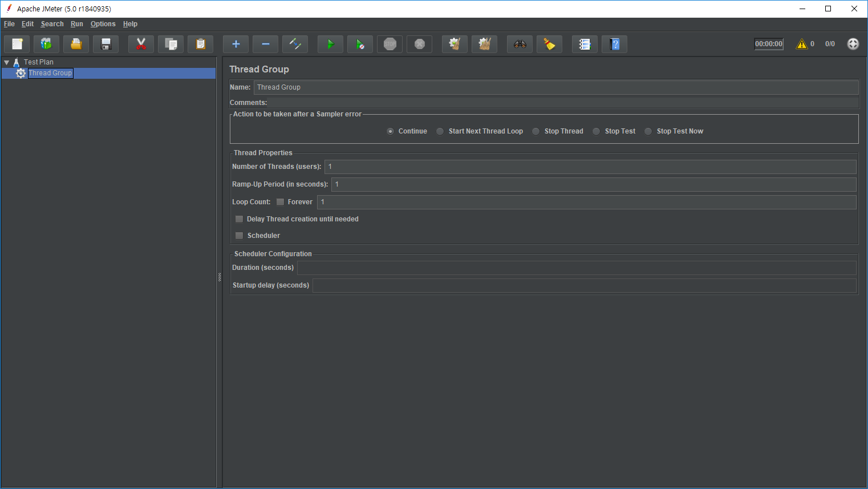Open the Templates icon

(47, 44)
